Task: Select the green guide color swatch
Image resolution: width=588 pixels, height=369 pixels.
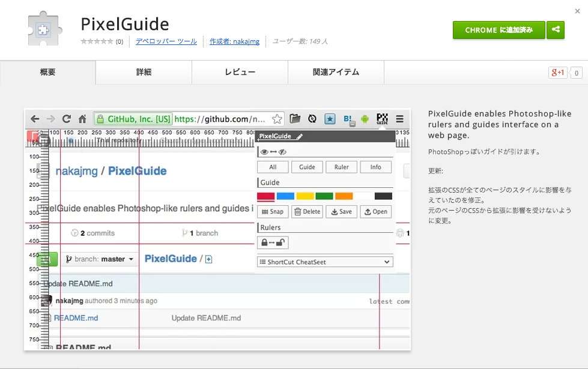Action: point(324,196)
